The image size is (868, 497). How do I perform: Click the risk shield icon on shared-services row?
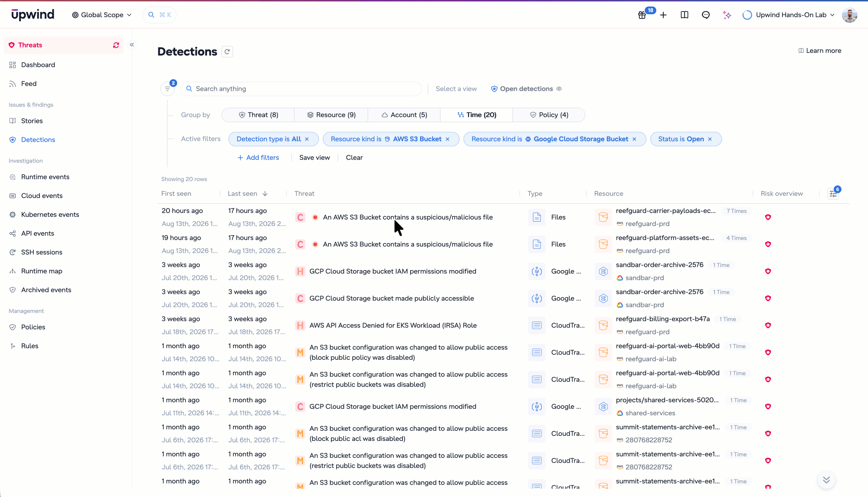(x=768, y=407)
